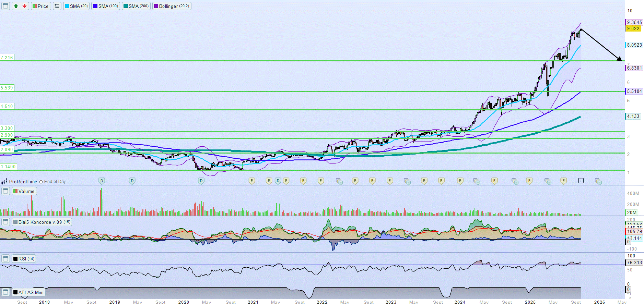Select the End of Day radio option
Image resolution: width=644 pixels, height=304 pixels.
pos(41,182)
